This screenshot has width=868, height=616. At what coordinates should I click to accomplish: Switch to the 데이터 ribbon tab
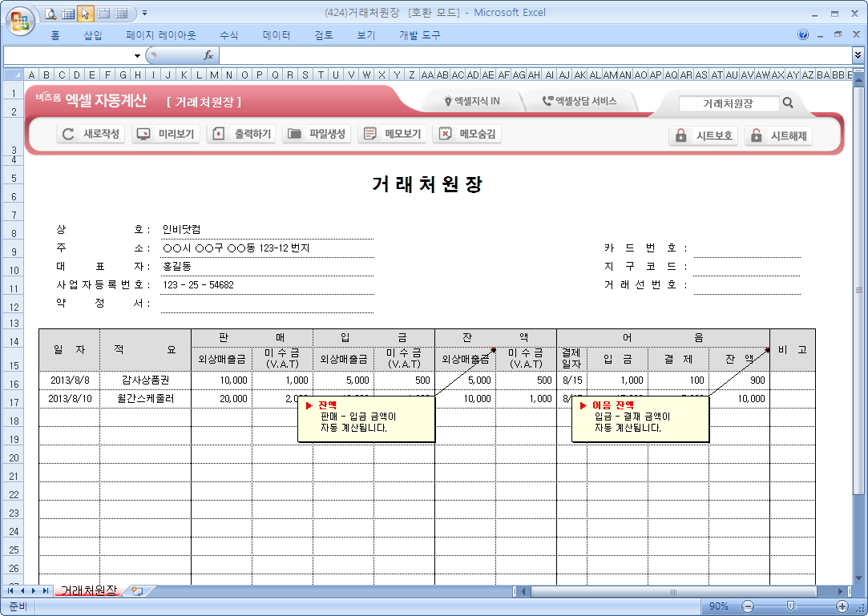pyautogui.click(x=277, y=35)
